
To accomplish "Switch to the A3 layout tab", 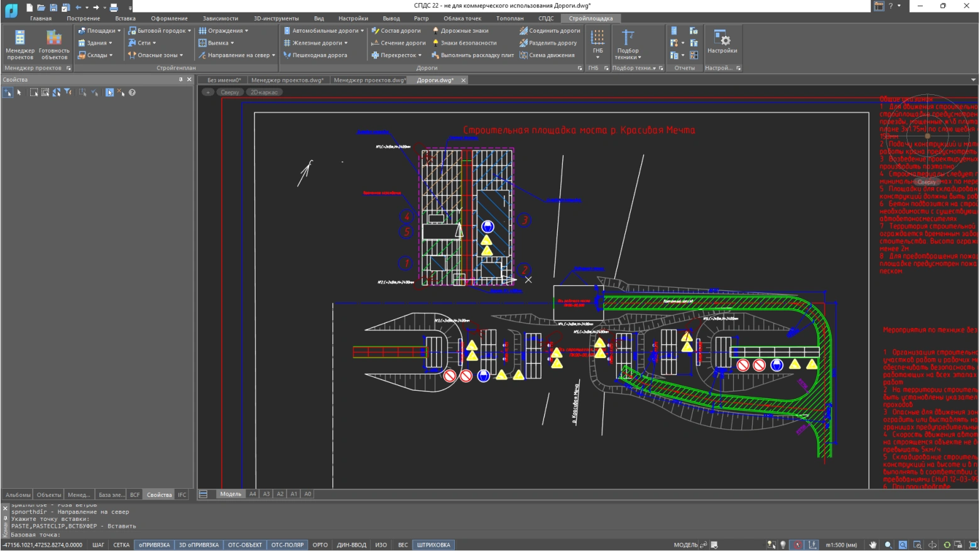I will click(266, 494).
